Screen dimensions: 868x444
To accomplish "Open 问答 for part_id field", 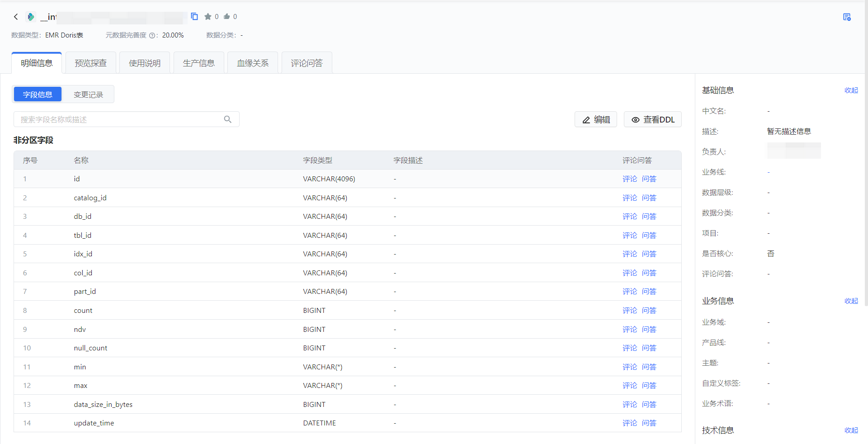I will (649, 292).
